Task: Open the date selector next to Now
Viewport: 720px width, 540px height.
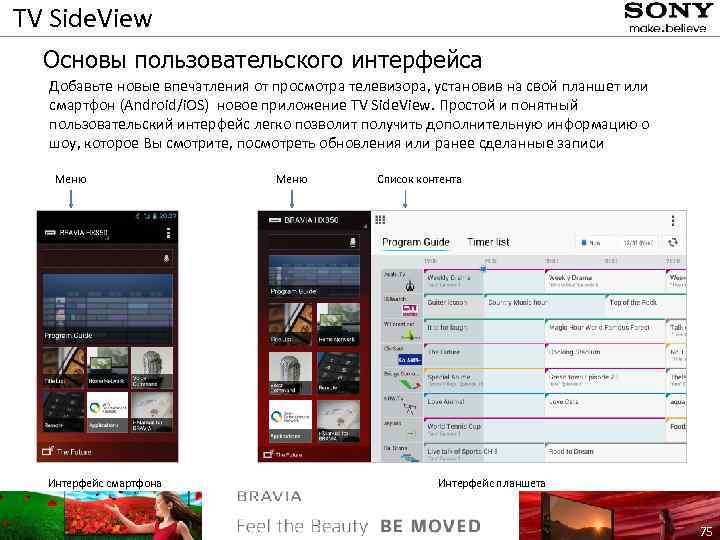Action: click(x=638, y=242)
